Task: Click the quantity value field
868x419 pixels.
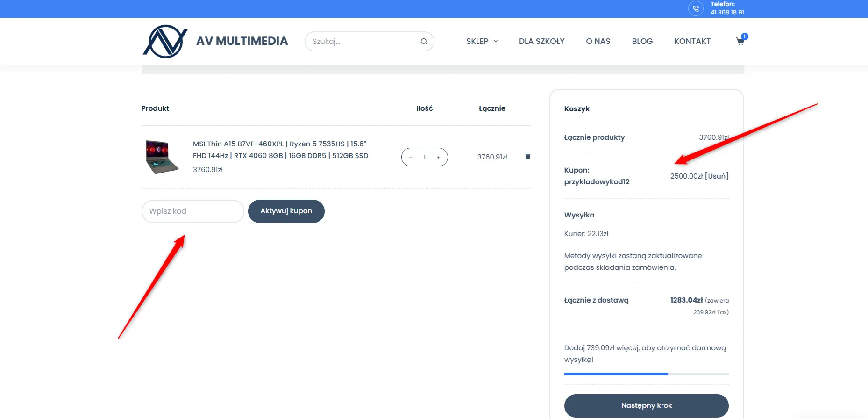Action: tap(425, 157)
